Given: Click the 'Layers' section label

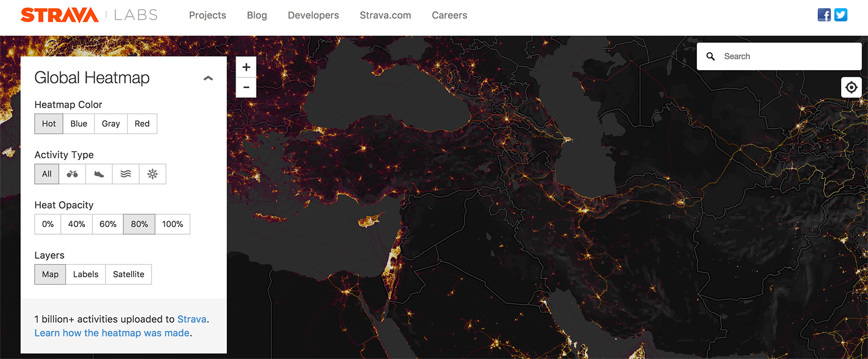Looking at the screenshot, I should point(49,255).
